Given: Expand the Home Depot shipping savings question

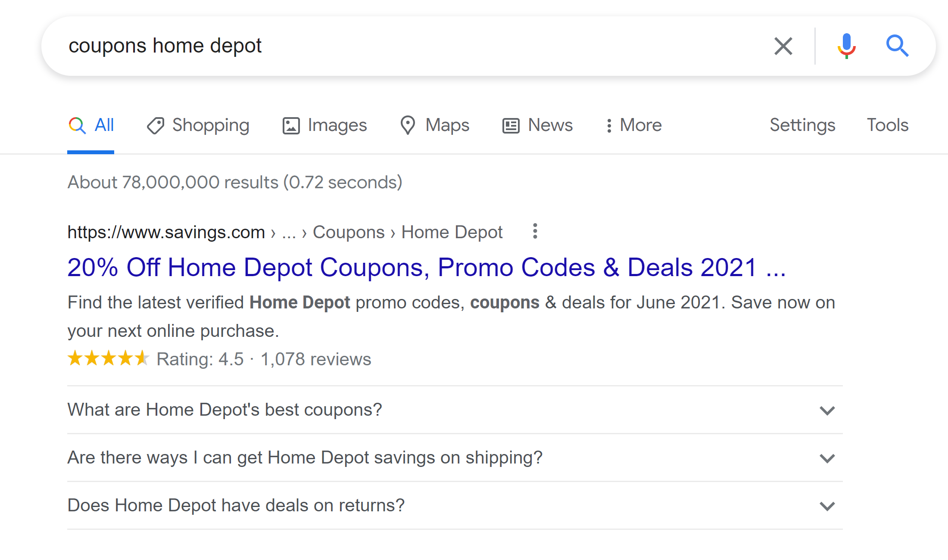Looking at the screenshot, I should point(826,458).
